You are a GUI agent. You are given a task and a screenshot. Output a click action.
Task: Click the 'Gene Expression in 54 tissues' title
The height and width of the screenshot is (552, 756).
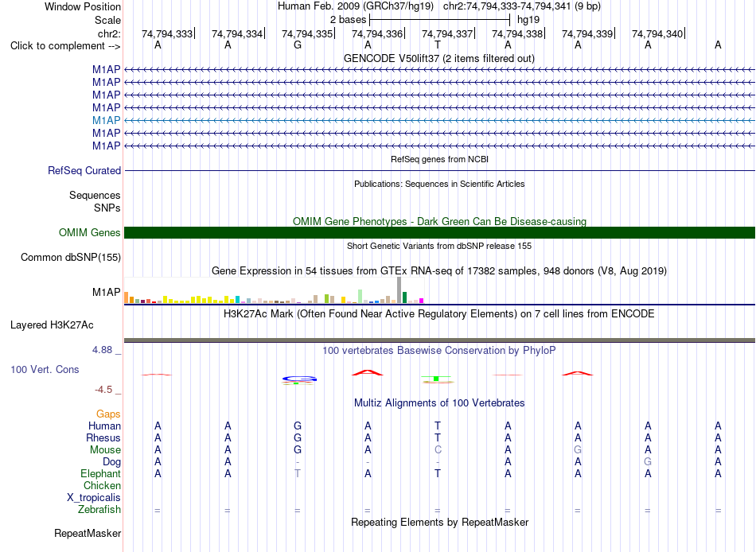point(439,271)
